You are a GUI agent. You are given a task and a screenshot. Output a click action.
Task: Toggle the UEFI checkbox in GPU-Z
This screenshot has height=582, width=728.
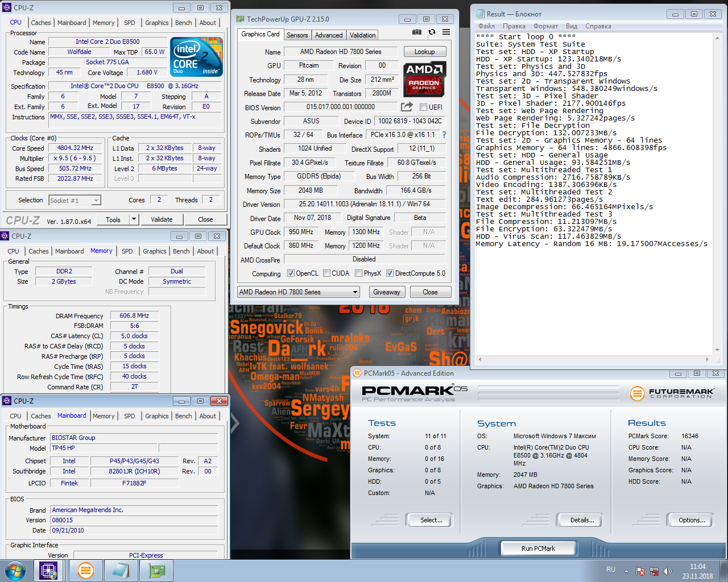[x=423, y=107]
